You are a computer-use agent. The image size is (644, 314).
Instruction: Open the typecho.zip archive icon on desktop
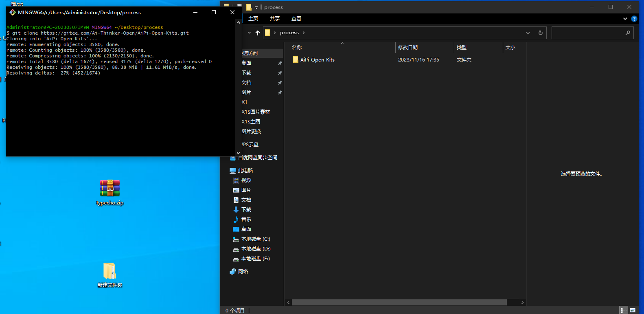coord(110,188)
